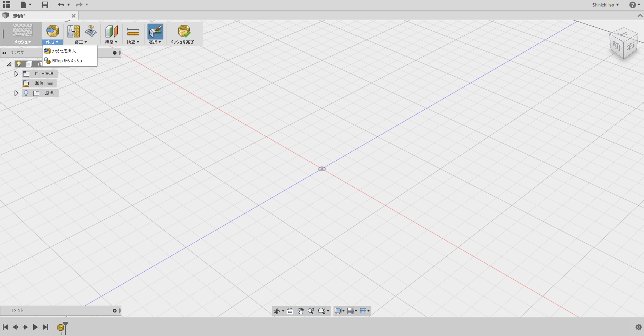
Task: Toggle 原点 folder light bulb visibility
Action: click(x=26, y=93)
